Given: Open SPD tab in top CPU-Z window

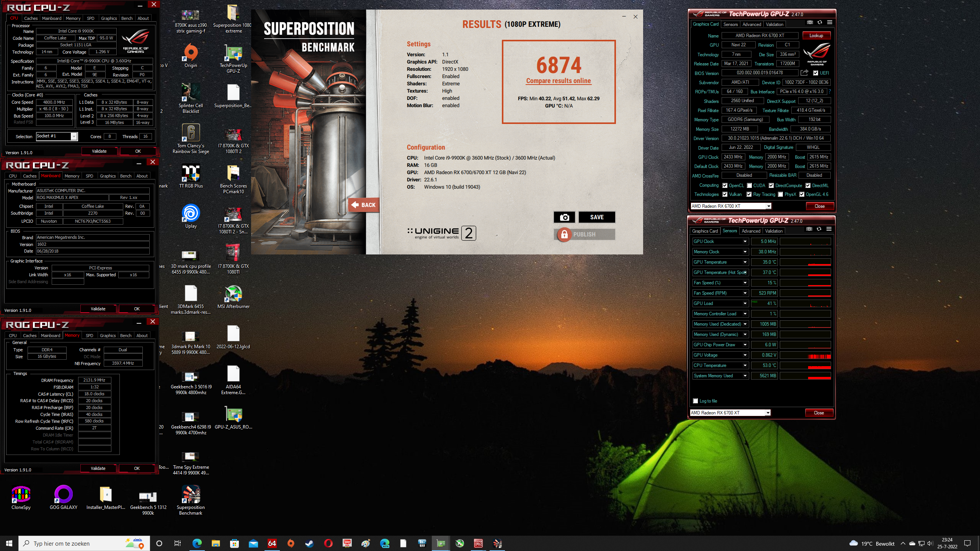Looking at the screenshot, I should tap(90, 18).
